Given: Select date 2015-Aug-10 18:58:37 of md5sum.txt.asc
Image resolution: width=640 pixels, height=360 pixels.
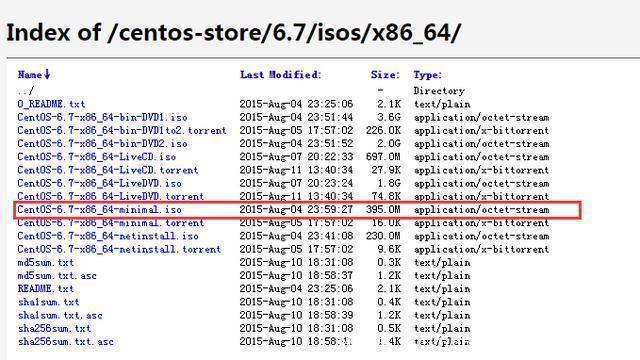Looking at the screenshot, I should pos(296,276).
